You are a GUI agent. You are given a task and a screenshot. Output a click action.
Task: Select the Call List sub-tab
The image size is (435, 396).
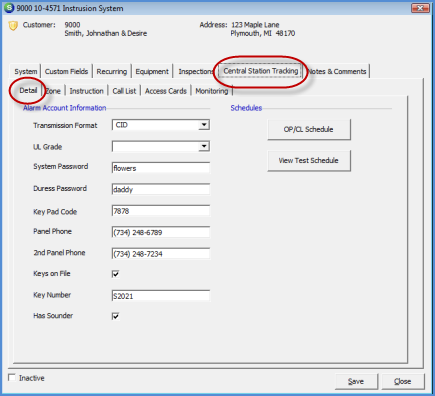click(x=124, y=91)
